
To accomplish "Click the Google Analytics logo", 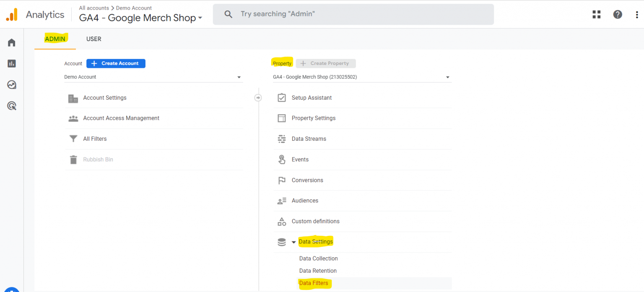I will pos(12,14).
